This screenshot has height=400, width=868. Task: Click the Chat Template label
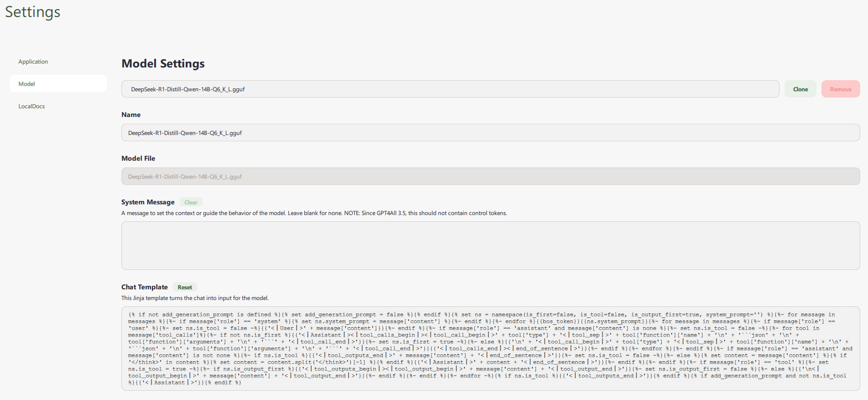[145, 287]
